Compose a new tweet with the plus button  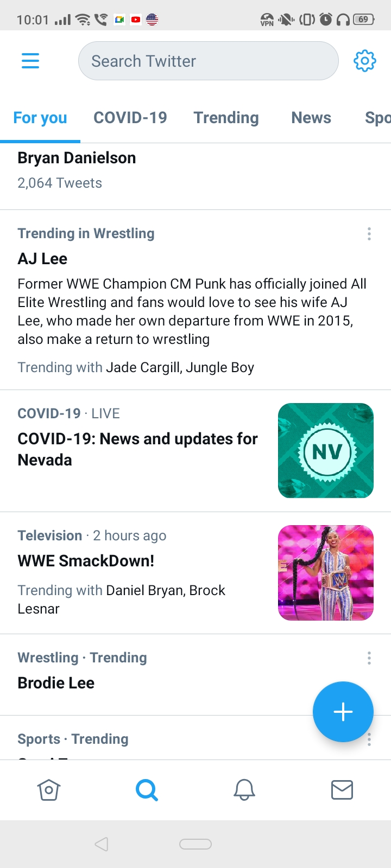pyautogui.click(x=343, y=712)
